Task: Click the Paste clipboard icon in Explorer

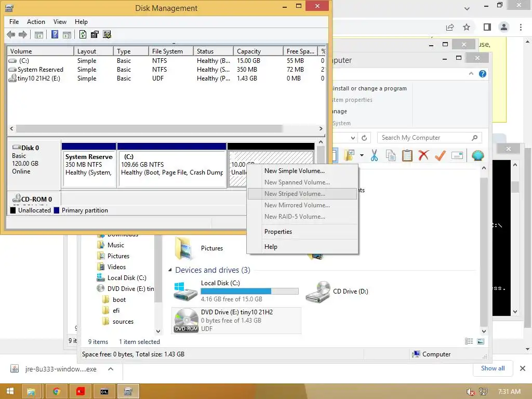Action: click(407, 155)
